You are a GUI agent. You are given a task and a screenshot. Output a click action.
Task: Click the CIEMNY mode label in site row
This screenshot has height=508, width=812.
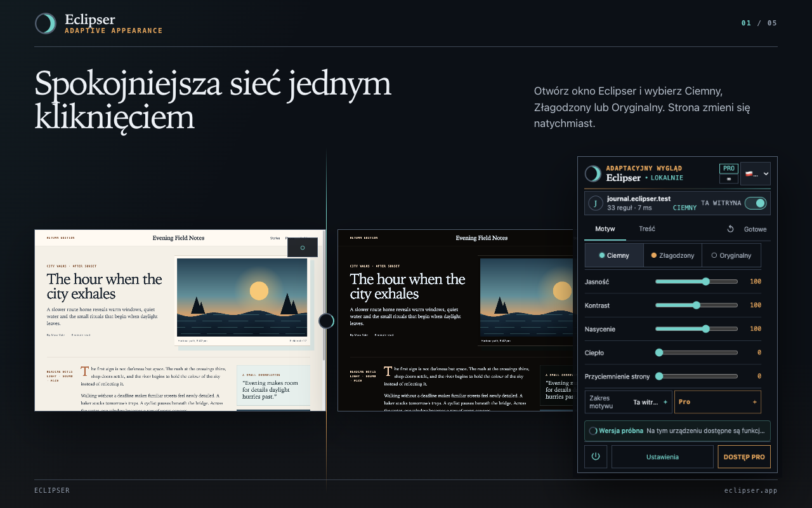(x=684, y=208)
